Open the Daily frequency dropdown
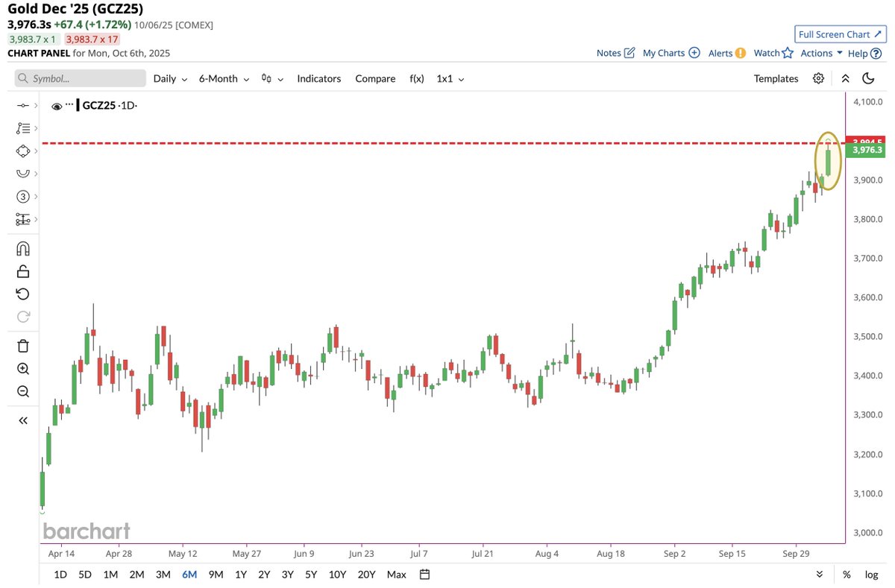The image size is (895, 588). point(170,78)
